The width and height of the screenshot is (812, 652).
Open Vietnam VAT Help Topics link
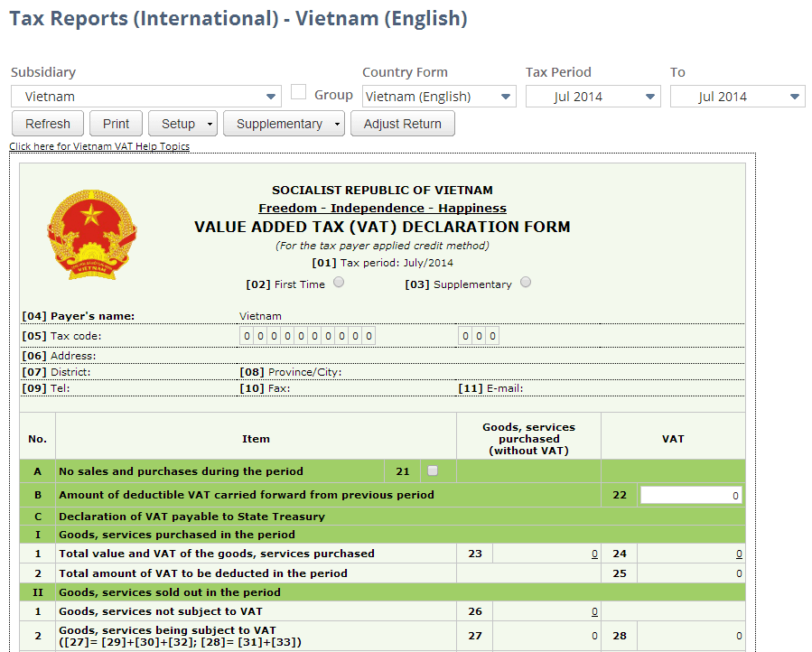pyautogui.click(x=98, y=146)
